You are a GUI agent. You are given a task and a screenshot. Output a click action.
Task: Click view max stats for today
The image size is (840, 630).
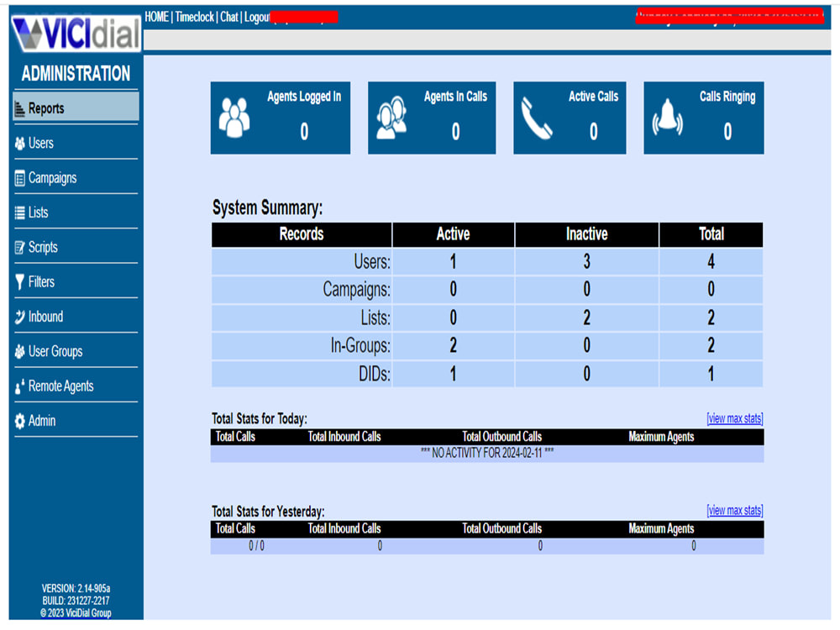pyautogui.click(x=733, y=418)
